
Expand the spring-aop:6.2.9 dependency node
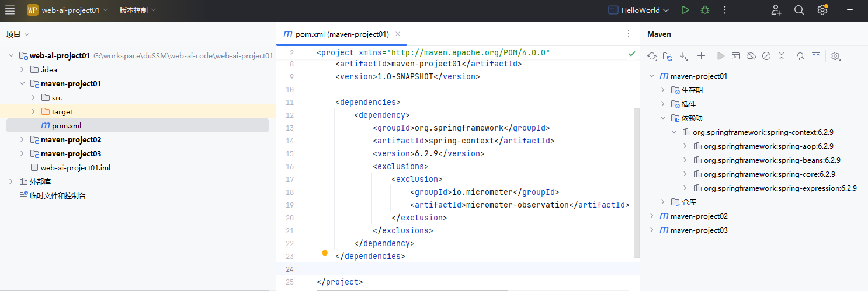[685, 146]
